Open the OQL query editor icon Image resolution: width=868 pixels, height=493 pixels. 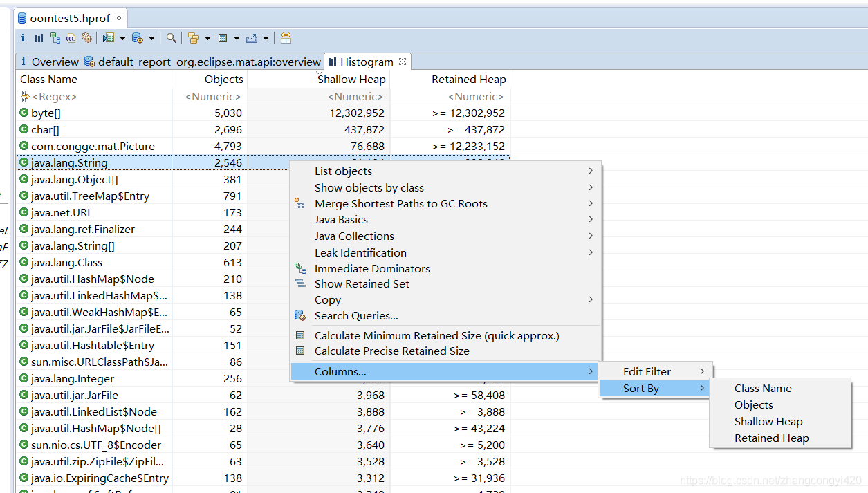[x=71, y=38]
